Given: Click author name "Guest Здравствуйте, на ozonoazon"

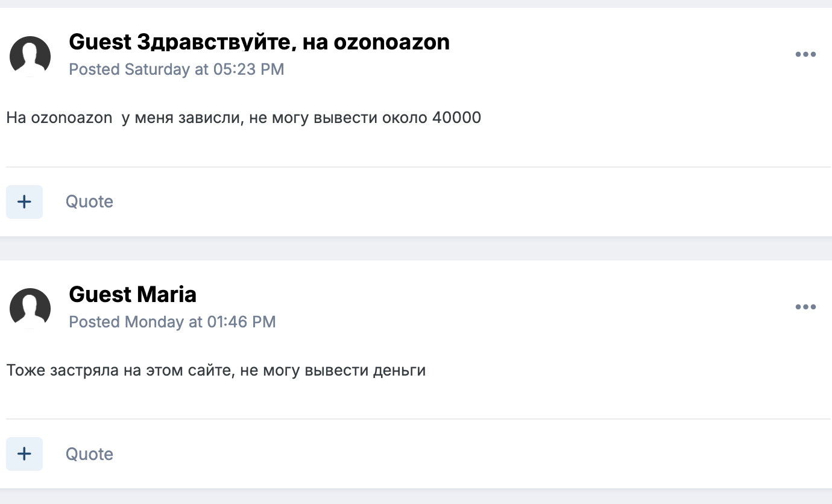Looking at the screenshot, I should pyautogui.click(x=259, y=42).
